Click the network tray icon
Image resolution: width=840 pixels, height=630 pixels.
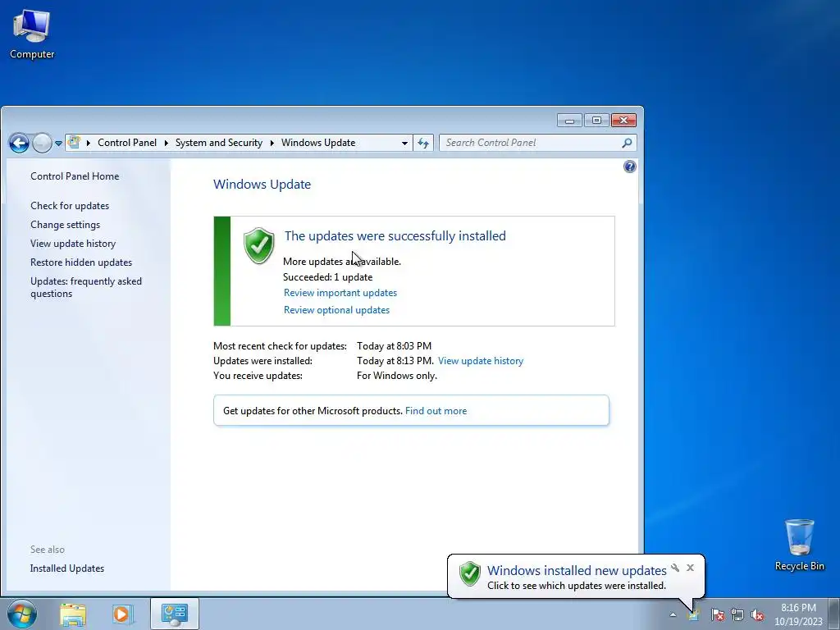tap(737, 614)
